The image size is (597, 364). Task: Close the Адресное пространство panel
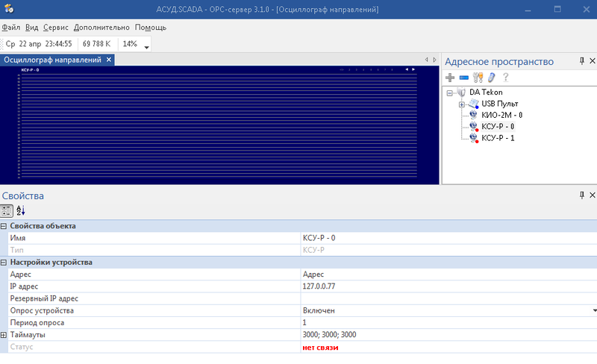coord(593,61)
